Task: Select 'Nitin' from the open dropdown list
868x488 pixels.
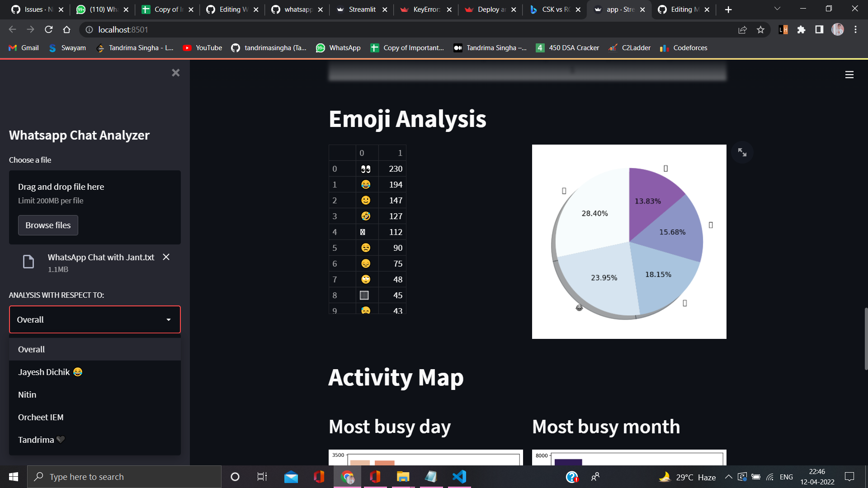Action: click(x=27, y=394)
